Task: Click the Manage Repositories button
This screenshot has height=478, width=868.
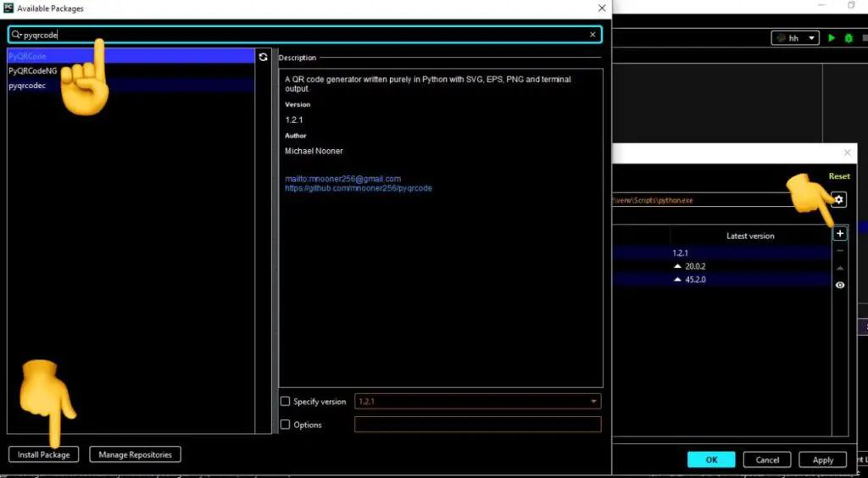Action: [135, 455]
